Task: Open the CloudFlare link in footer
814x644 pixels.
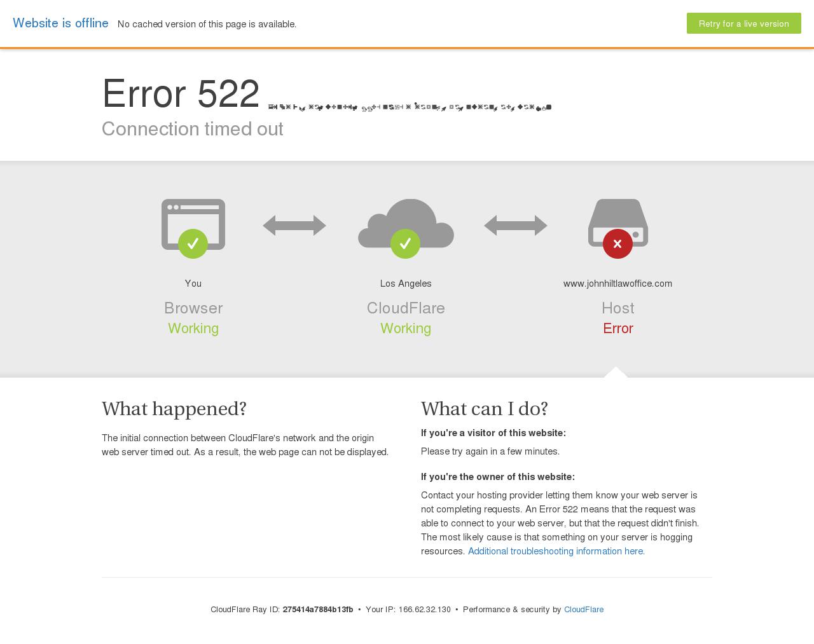Action: point(584,609)
